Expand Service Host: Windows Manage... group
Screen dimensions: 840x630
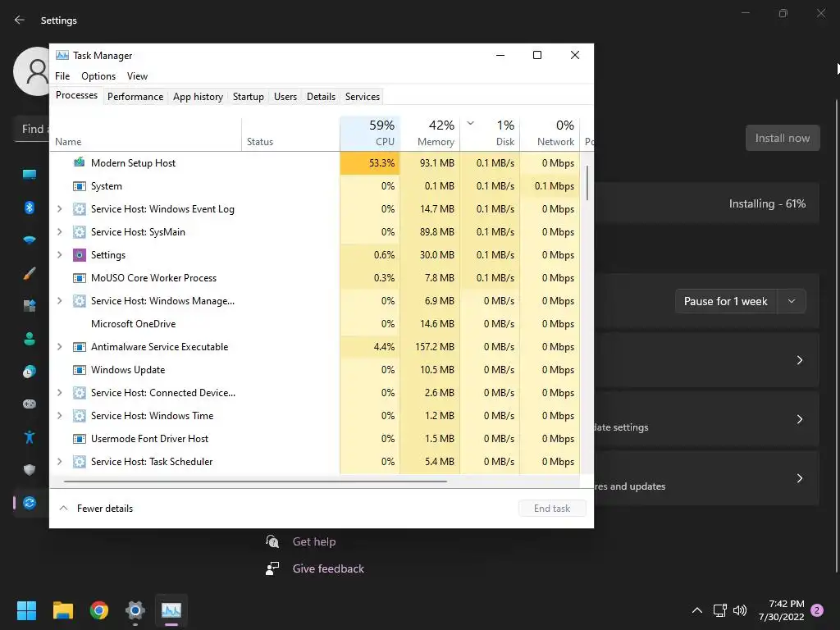59,301
